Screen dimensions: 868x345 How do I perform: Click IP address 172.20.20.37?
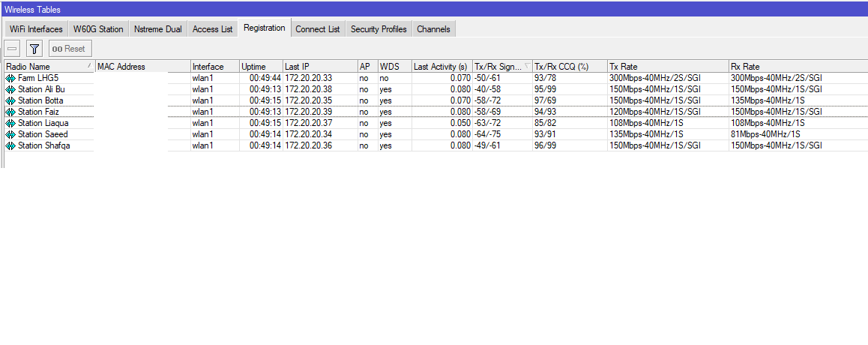308,123
